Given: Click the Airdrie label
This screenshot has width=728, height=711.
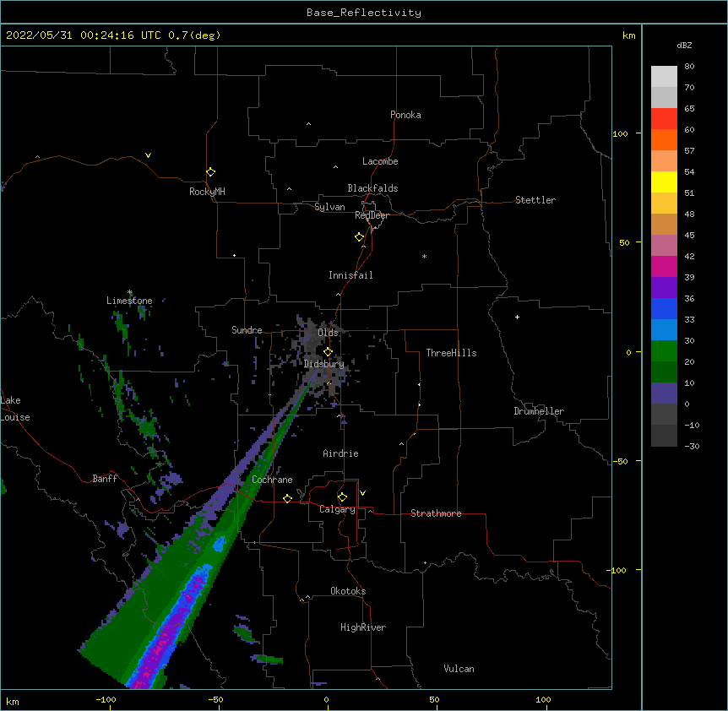Looking at the screenshot, I should [340, 453].
